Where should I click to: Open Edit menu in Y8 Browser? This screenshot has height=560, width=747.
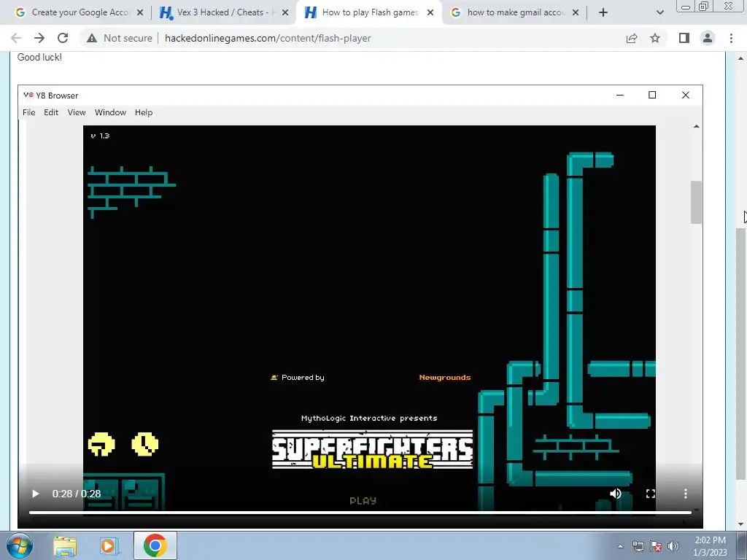pyautogui.click(x=51, y=112)
